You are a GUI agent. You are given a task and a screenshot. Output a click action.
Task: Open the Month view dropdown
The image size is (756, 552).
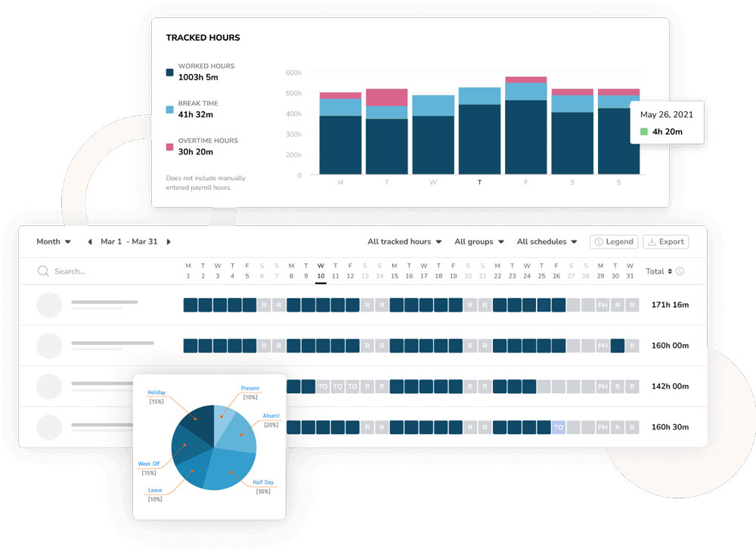coord(53,242)
